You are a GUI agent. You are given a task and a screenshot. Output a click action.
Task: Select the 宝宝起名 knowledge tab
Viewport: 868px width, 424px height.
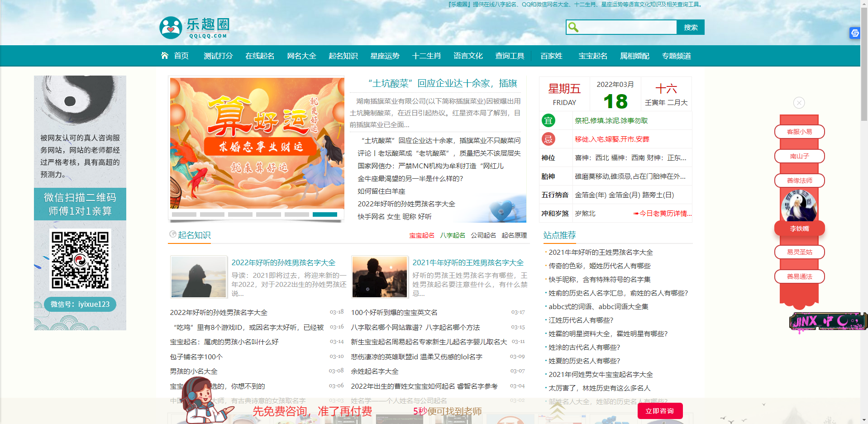pos(422,235)
